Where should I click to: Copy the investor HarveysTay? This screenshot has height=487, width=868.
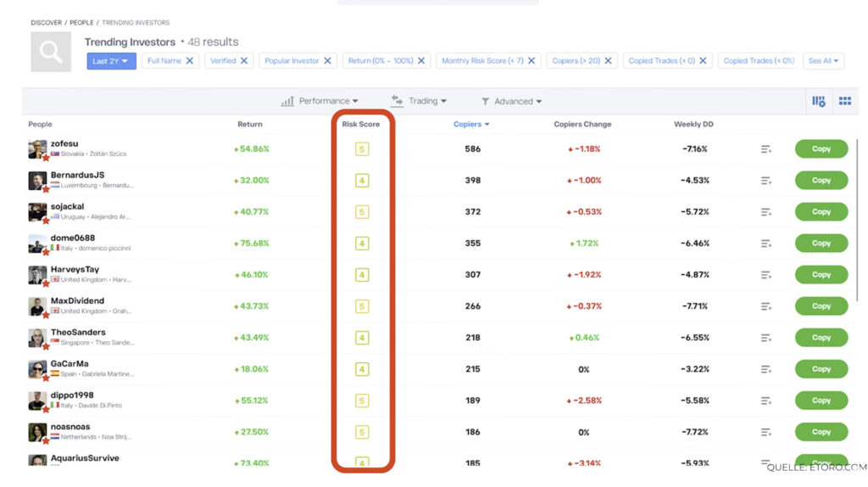point(821,274)
